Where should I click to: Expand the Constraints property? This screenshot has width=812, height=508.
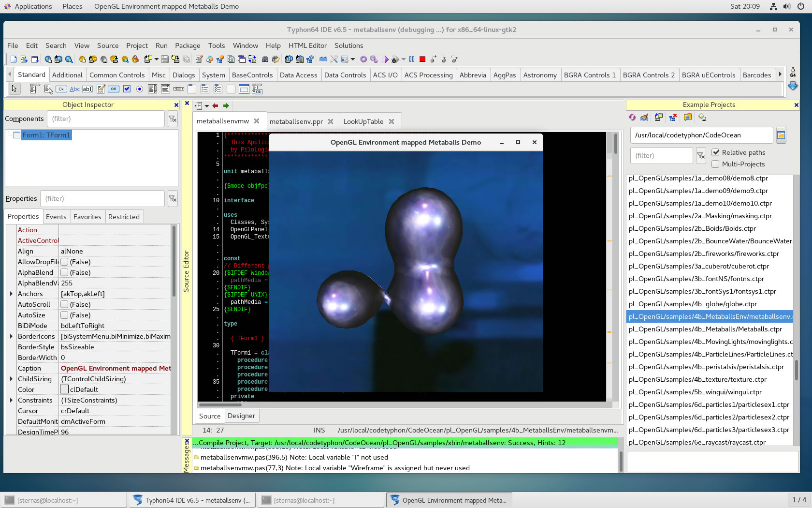tap(11, 400)
